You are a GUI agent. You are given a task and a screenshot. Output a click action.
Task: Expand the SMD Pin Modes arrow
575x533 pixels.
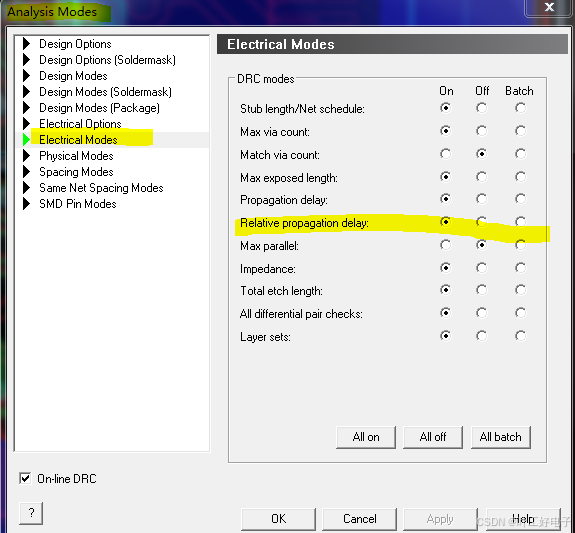point(26,204)
